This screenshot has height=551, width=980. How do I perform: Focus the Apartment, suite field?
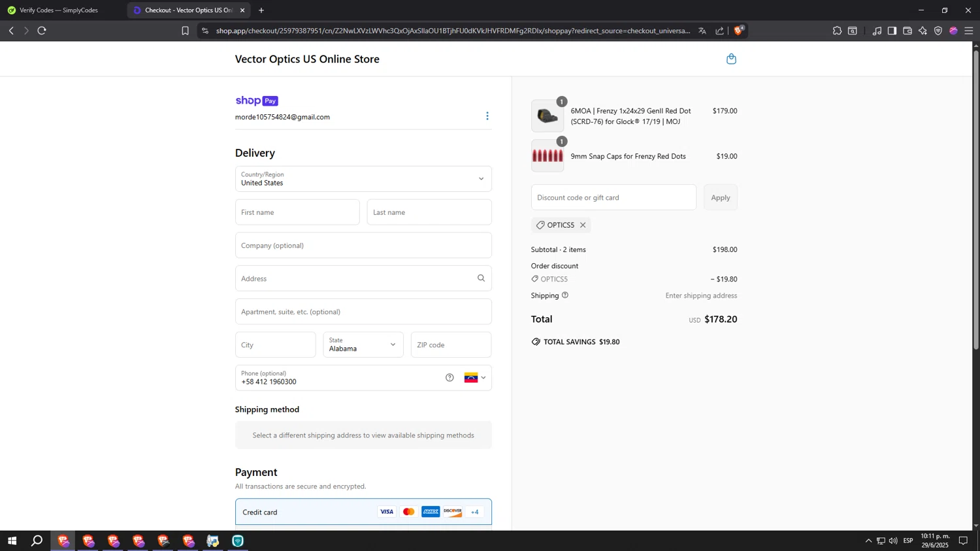[363, 311]
